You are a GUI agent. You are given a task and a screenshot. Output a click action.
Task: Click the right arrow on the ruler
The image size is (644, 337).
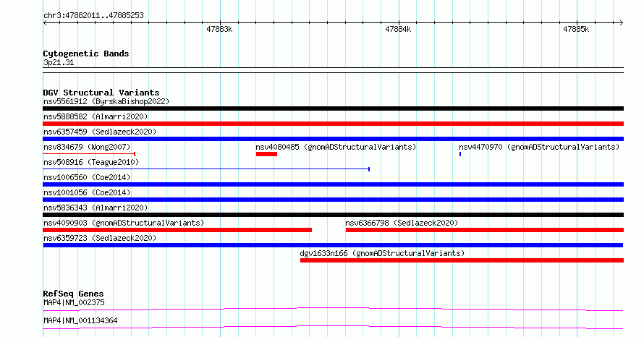[x=621, y=23]
